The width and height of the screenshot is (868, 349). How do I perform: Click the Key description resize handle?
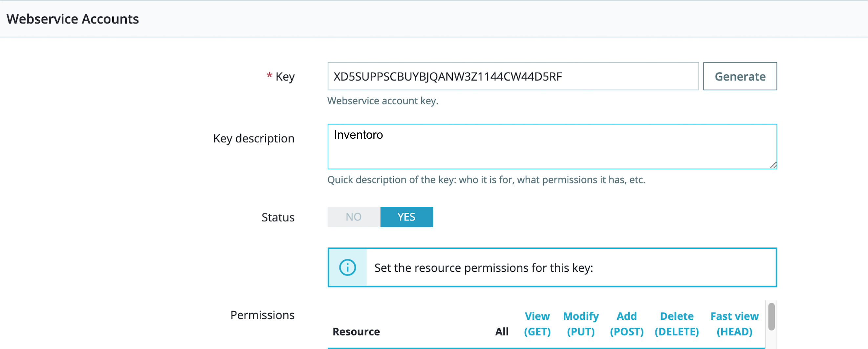pos(773,165)
